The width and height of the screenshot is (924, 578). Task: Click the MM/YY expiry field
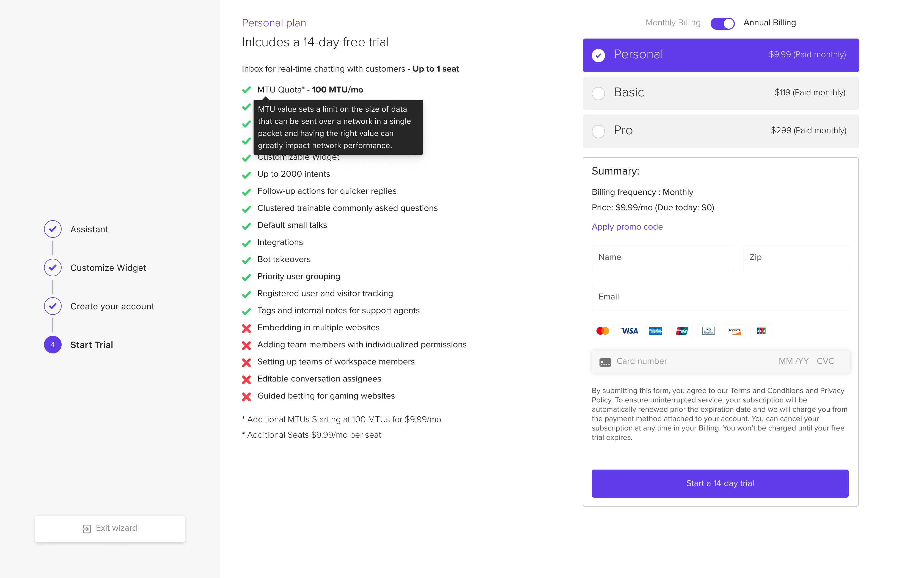793,361
